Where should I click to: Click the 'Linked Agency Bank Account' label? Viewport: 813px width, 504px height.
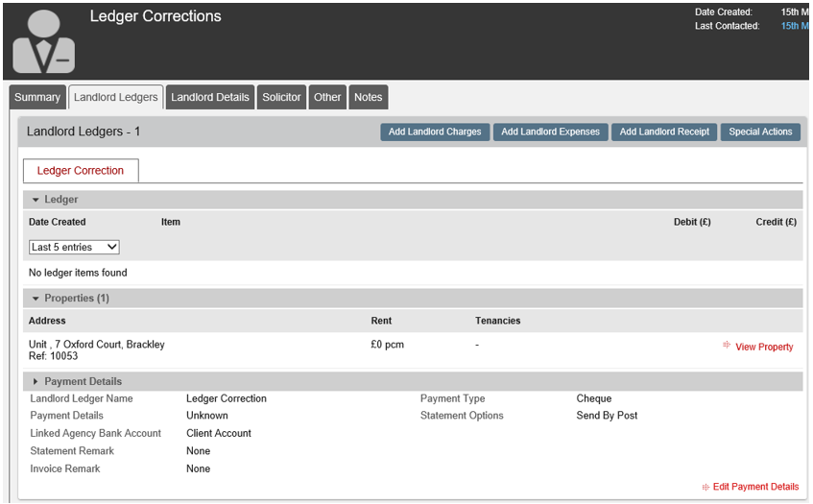point(95,433)
